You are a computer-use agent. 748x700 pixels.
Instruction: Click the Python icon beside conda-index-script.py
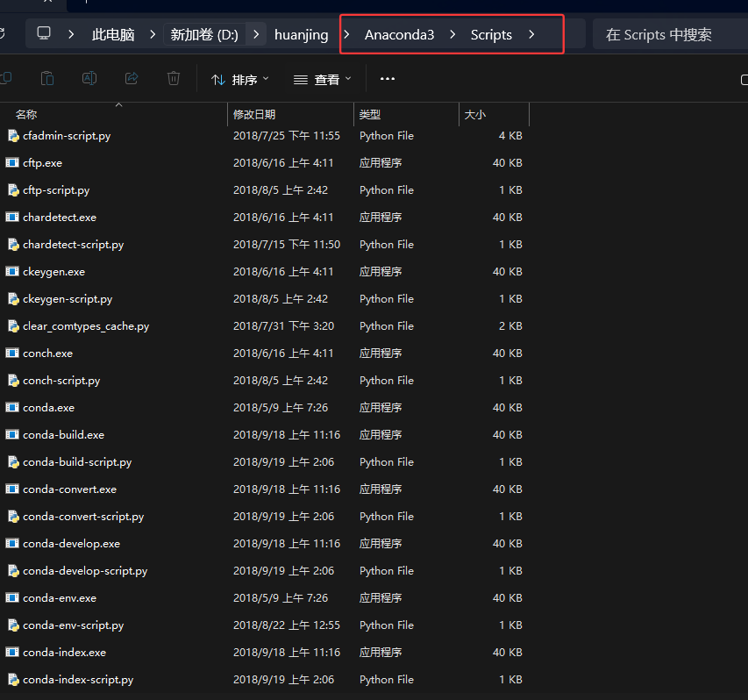[x=13, y=680]
